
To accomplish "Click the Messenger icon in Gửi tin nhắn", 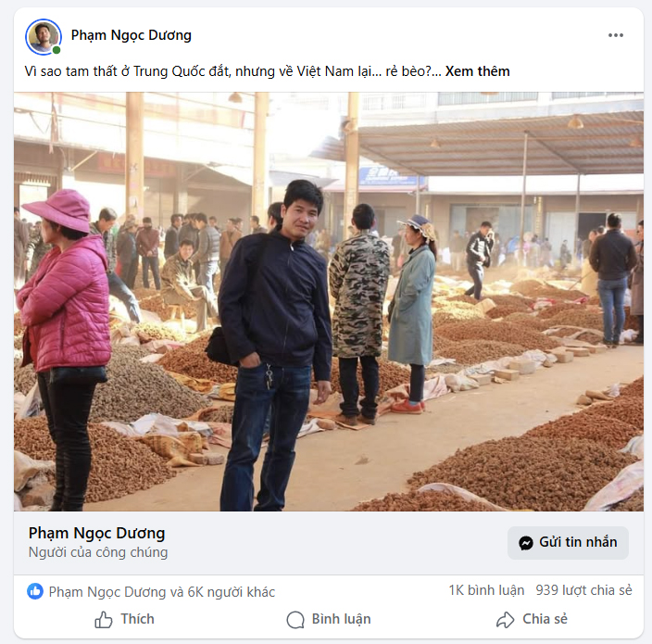I will tap(526, 543).
